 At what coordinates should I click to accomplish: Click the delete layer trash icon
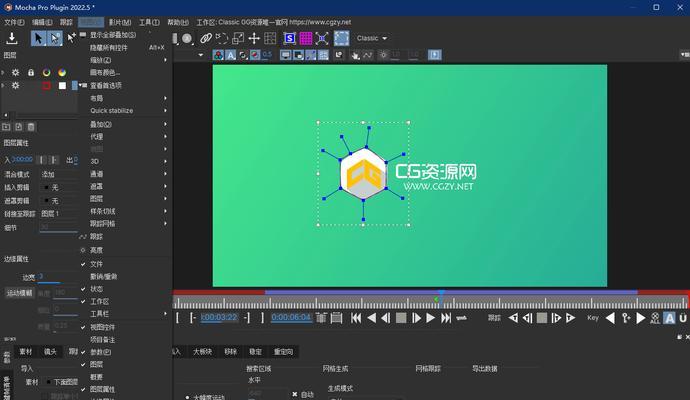31,127
